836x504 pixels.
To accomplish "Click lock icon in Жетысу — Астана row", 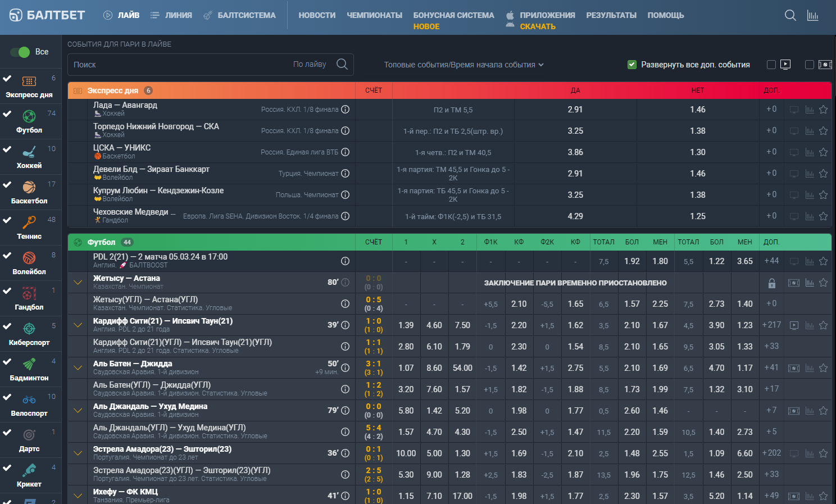I will [x=772, y=283].
